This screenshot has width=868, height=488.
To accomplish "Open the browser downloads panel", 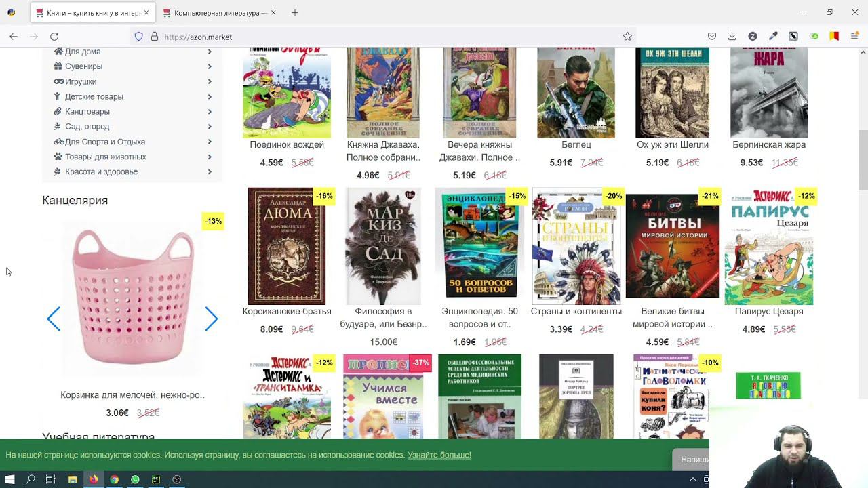I will point(732,37).
